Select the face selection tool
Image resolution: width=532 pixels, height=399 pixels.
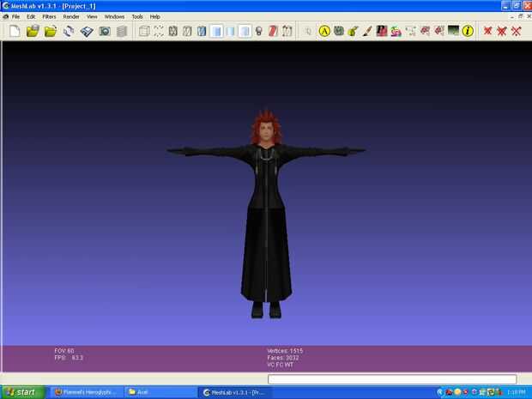pyautogui.click(x=425, y=31)
